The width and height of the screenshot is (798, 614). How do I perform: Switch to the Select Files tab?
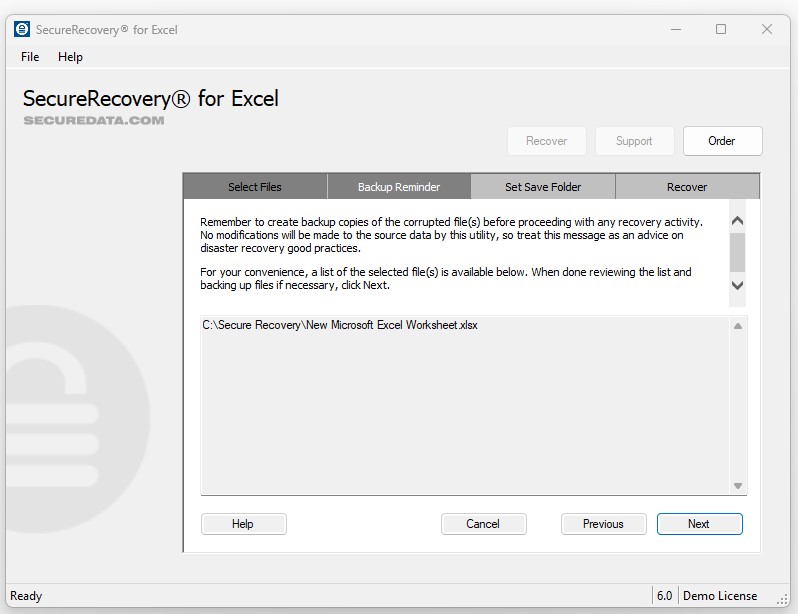tap(255, 187)
